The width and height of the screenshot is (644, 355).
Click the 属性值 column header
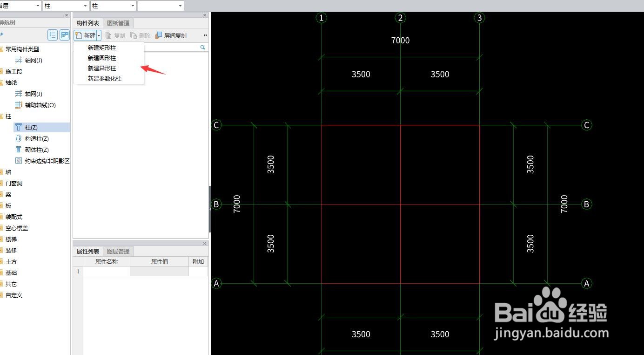160,261
